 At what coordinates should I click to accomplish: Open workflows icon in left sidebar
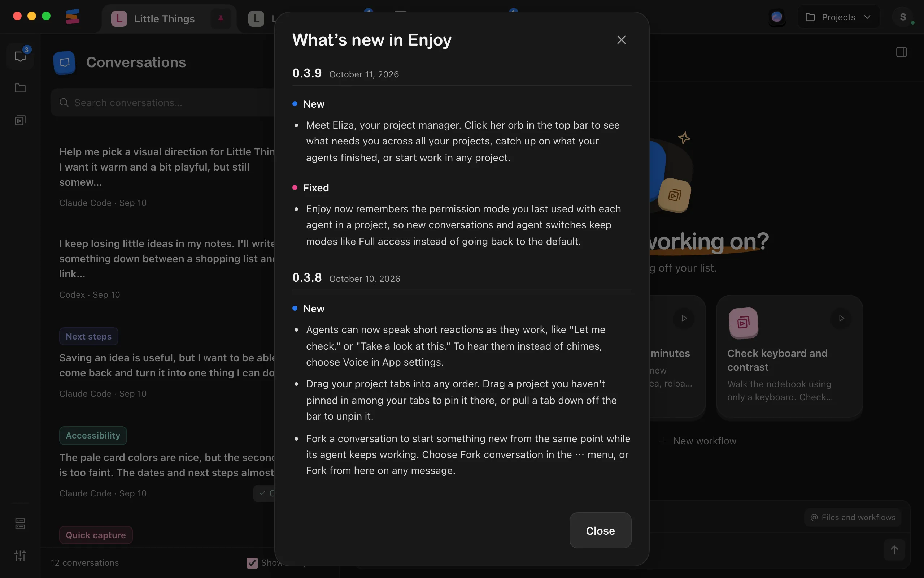(x=20, y=120)
